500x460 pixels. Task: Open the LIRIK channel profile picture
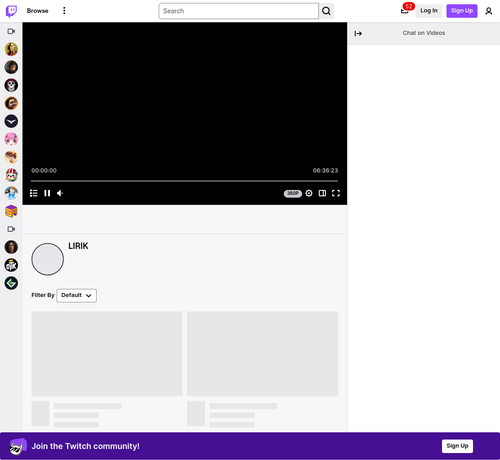[48, 259]
